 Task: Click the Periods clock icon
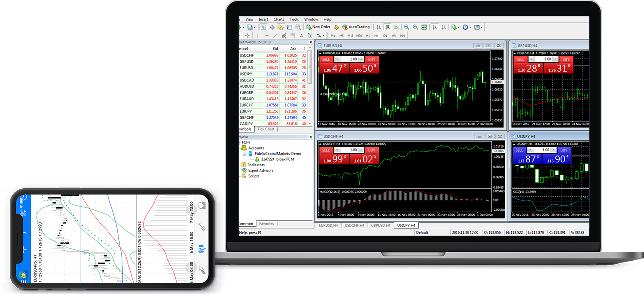pos(465,27)
